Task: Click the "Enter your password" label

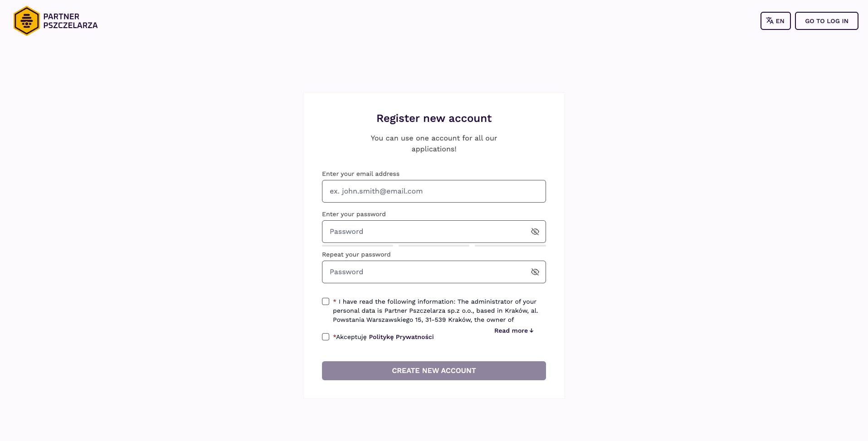Action: pyautogui.click(x=354, y=214)
